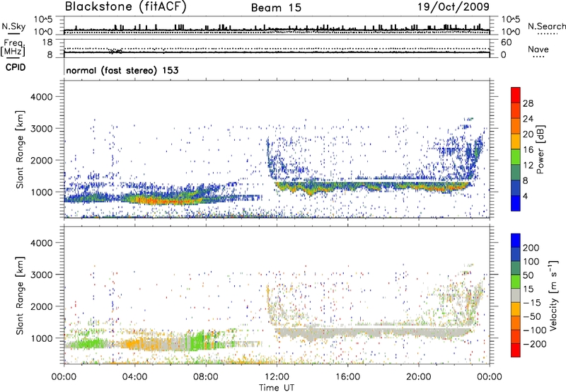Viewport: 566px width, 392px height.
Task: Click the velocity colorbar label
Action: point(553,295)
